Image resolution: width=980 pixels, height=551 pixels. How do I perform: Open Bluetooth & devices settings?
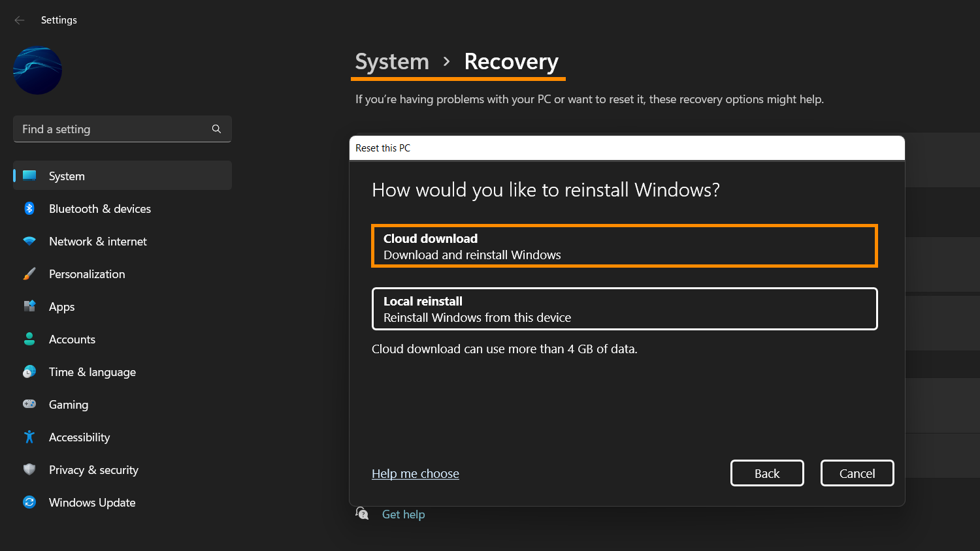pyautogui.click(x=100, y=209)
